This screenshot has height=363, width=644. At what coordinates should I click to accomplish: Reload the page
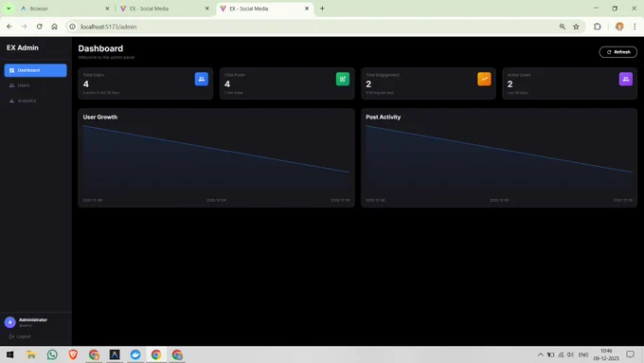coord(40,27)
